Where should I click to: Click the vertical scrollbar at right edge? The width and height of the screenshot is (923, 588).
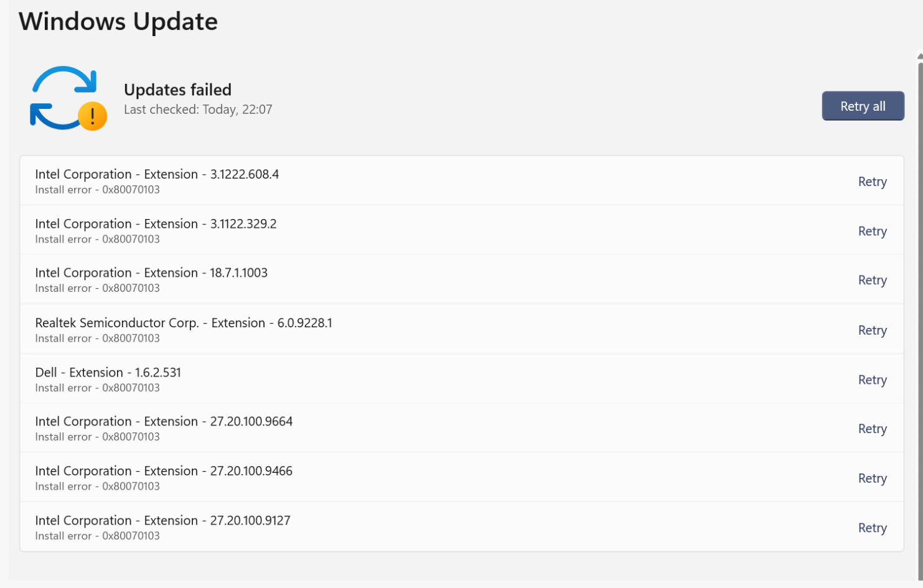click(920, 311)
